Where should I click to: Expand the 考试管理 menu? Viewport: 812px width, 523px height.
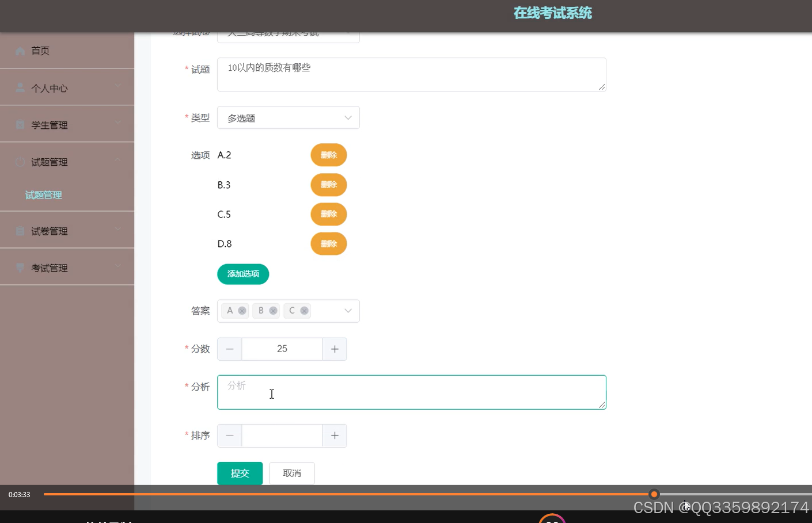pyautogui.click(x=67, y=268)
